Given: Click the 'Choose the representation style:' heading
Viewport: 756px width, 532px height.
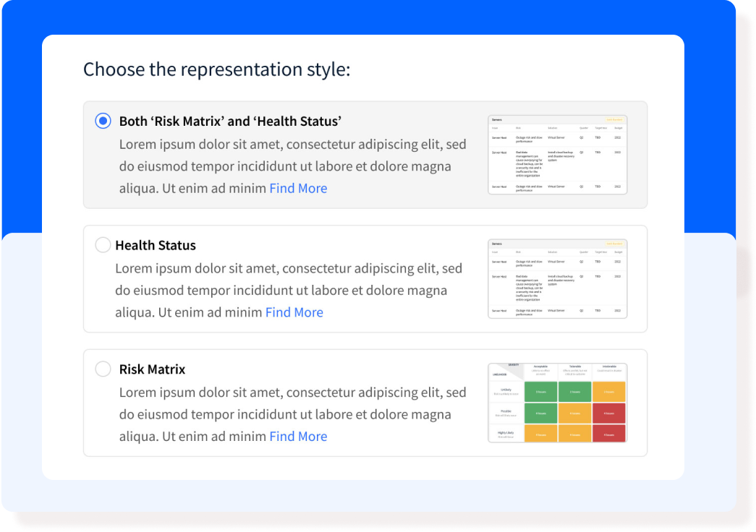Looking at the screenshot, I should (216, 69).
